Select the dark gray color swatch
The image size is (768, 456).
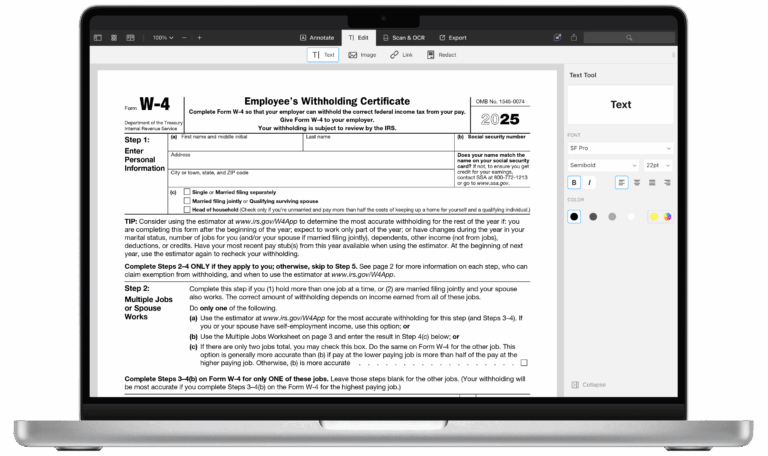click(x=593, y=216)
